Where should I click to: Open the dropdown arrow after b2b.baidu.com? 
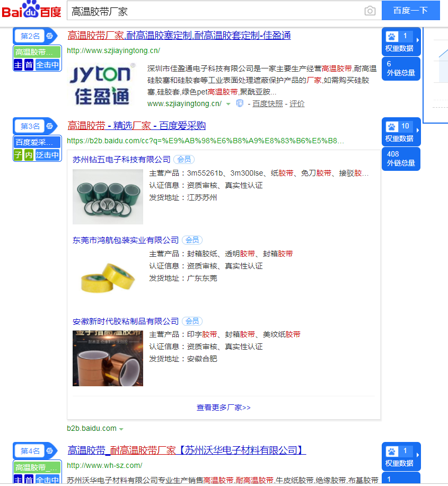(x=121, y=429)
